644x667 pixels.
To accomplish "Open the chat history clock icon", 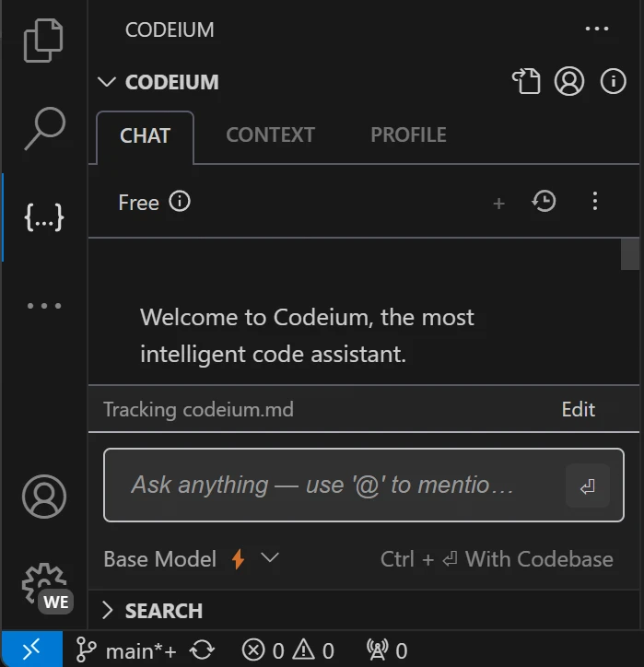I will point(544,202).
